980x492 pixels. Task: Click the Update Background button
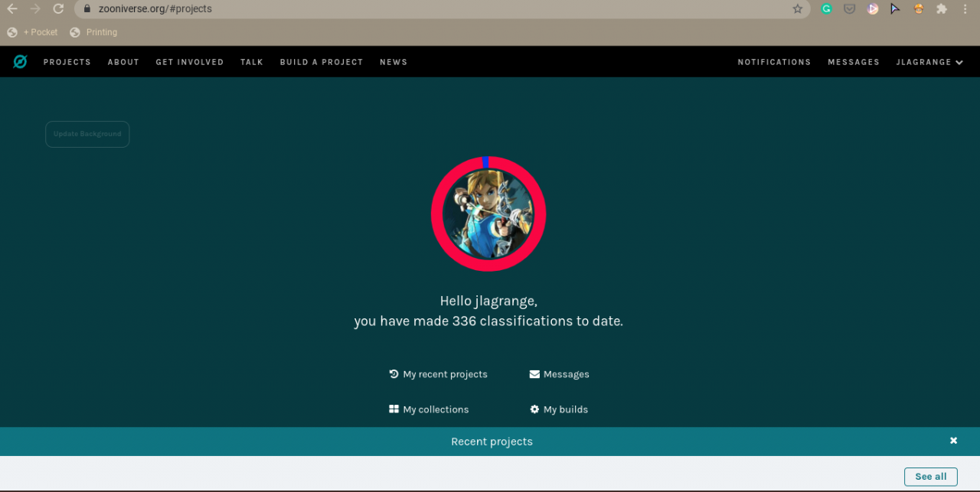87,134
